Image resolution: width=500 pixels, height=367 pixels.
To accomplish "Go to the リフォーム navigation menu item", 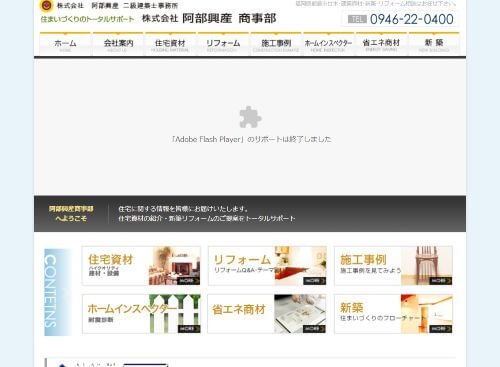I will click(223, 44).
